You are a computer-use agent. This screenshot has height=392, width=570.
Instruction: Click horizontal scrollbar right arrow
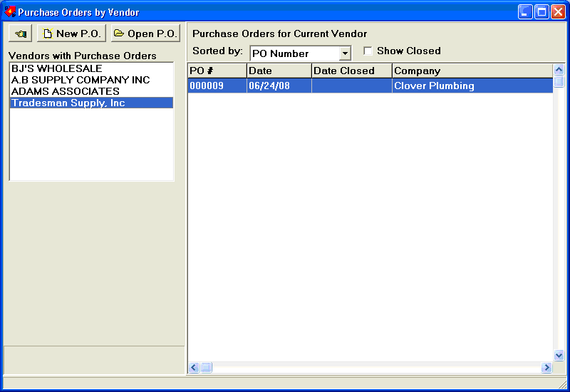pos(546,368)
